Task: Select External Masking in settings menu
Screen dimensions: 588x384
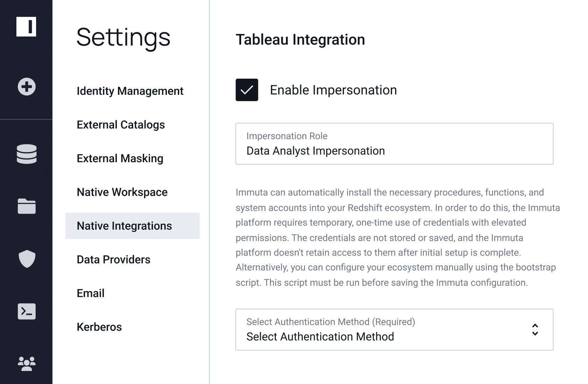Action: click(x=120, y=158)
